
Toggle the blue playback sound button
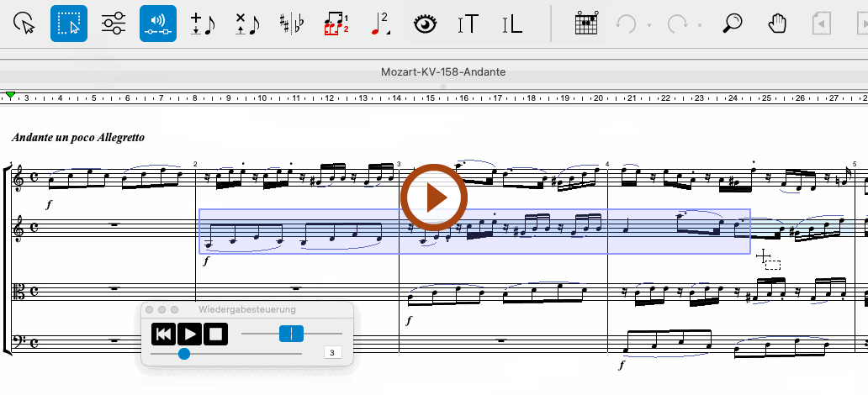[x=157, y=24]
